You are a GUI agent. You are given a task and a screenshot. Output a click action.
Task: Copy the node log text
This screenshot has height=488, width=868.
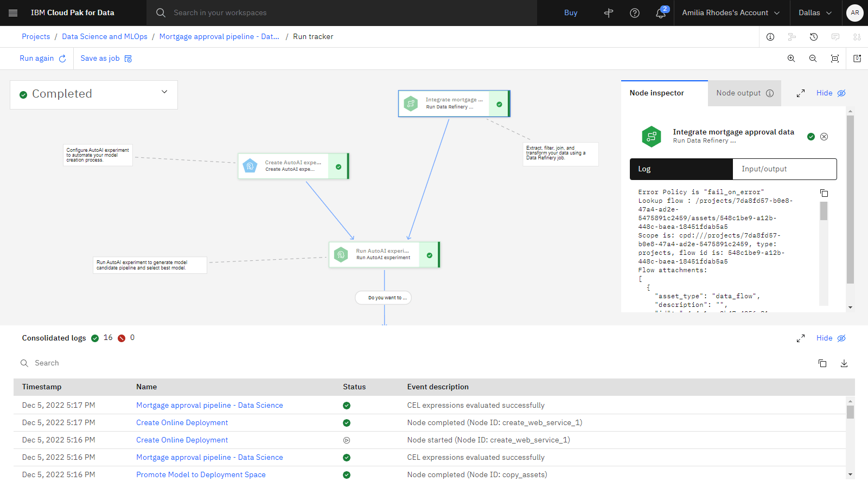(x=824, y=193)
